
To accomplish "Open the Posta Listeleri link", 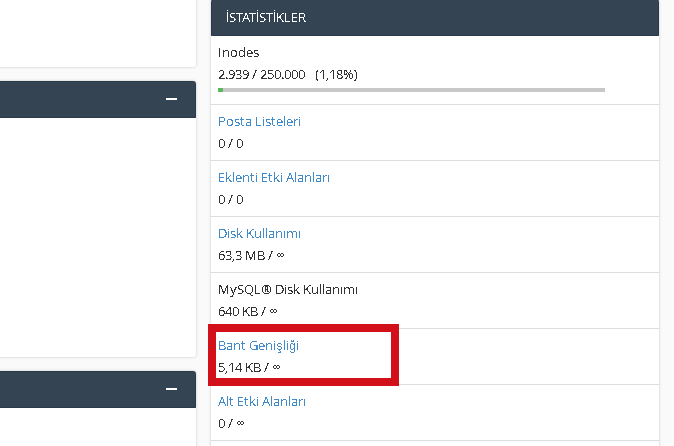I will point(259,122).
